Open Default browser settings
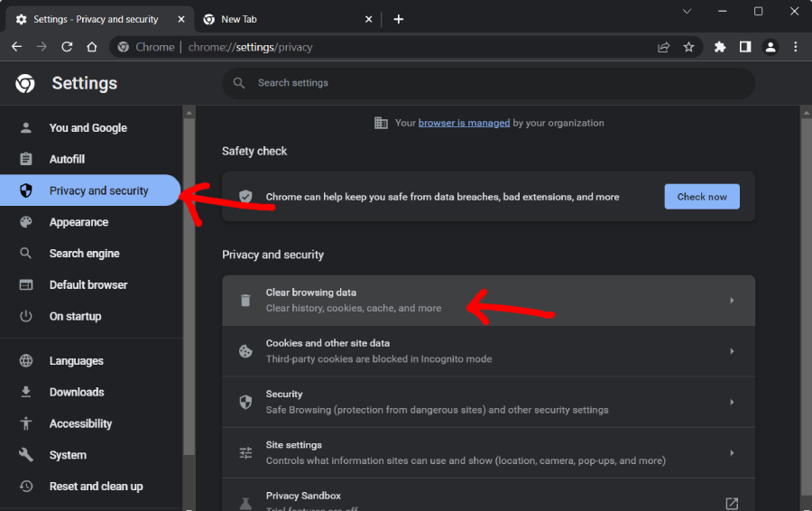Viewport: 812px width, 511px height. (x=90, y=284)
